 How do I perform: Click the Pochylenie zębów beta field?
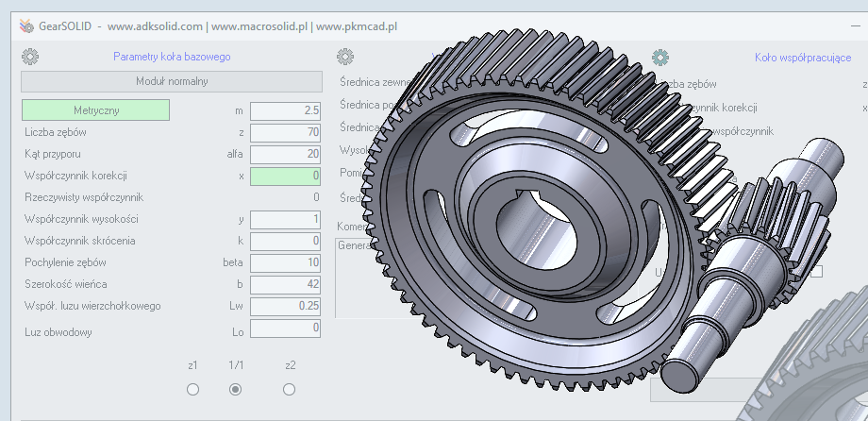pos(286,261)
